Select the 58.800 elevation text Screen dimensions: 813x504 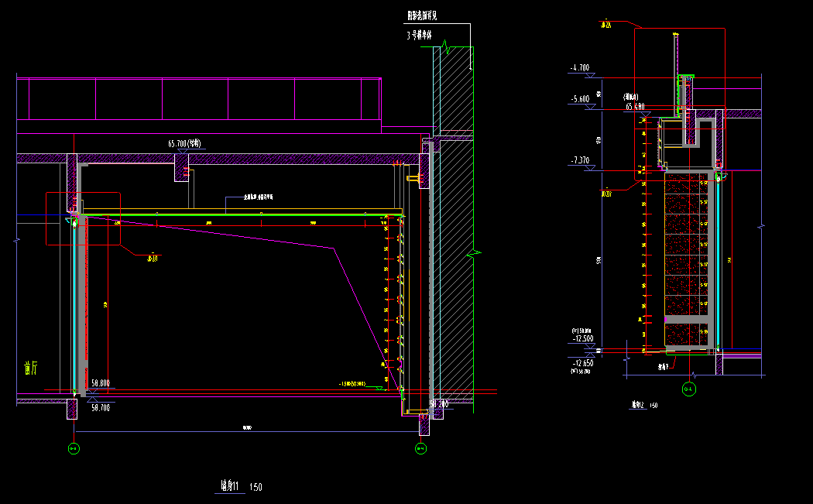[x=100, y=382]
